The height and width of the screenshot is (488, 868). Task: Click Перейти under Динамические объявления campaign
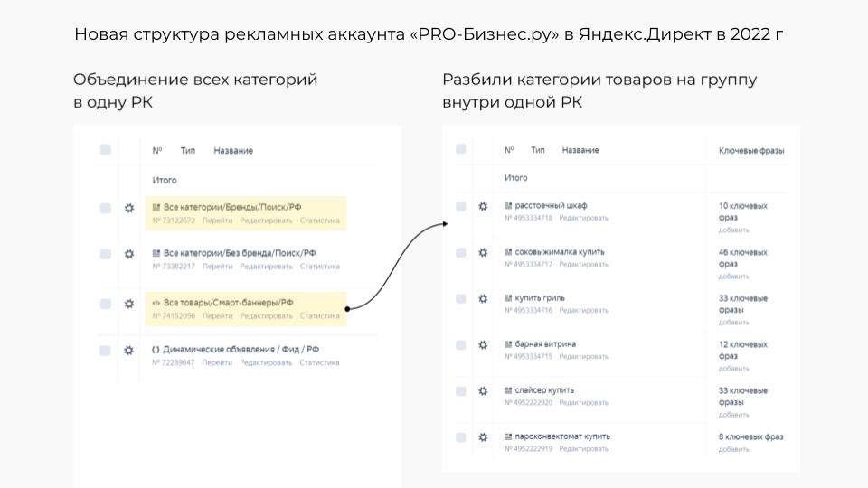(x=217, y=362)
